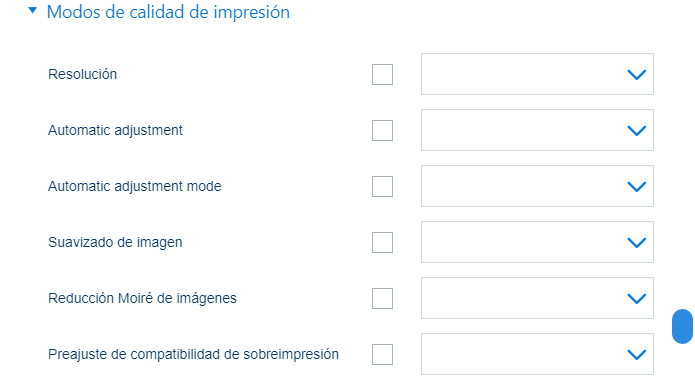This screenshot has height=382, width=695.
Task: Check Preajuste de compatibilidad de sobreimpresión box
Action: click(x=382, y=354)
